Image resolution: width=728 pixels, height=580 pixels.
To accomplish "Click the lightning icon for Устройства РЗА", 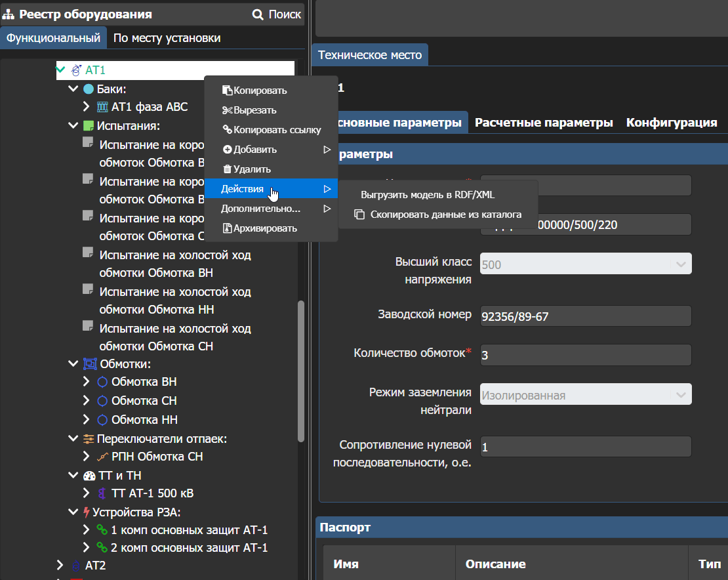I will [87, 512].
